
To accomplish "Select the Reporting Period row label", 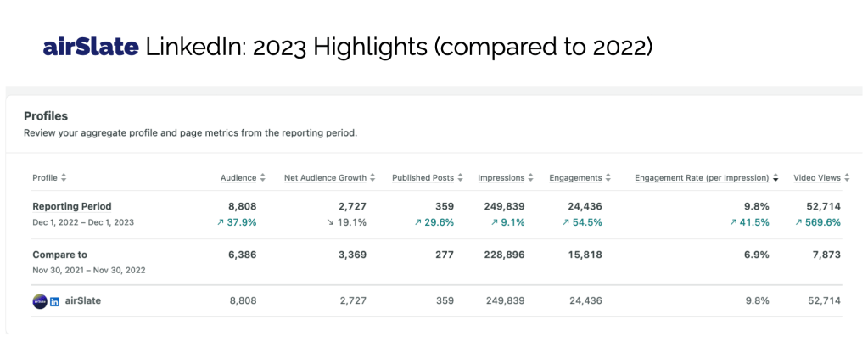I will pos(72,206).
